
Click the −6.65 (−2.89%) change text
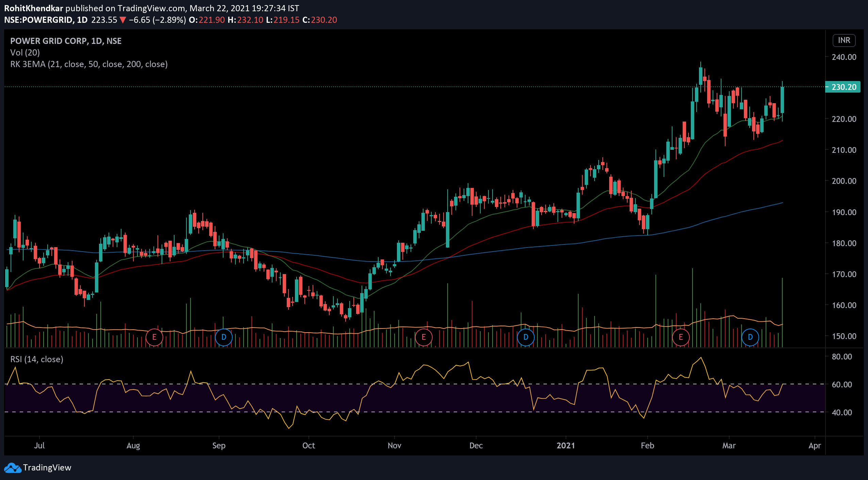[157, 20]
